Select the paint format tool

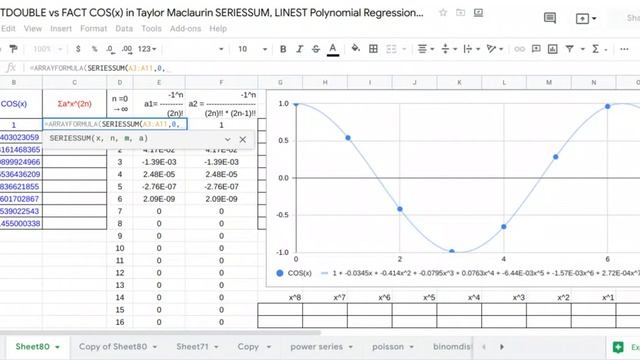[x=13, y=49]
